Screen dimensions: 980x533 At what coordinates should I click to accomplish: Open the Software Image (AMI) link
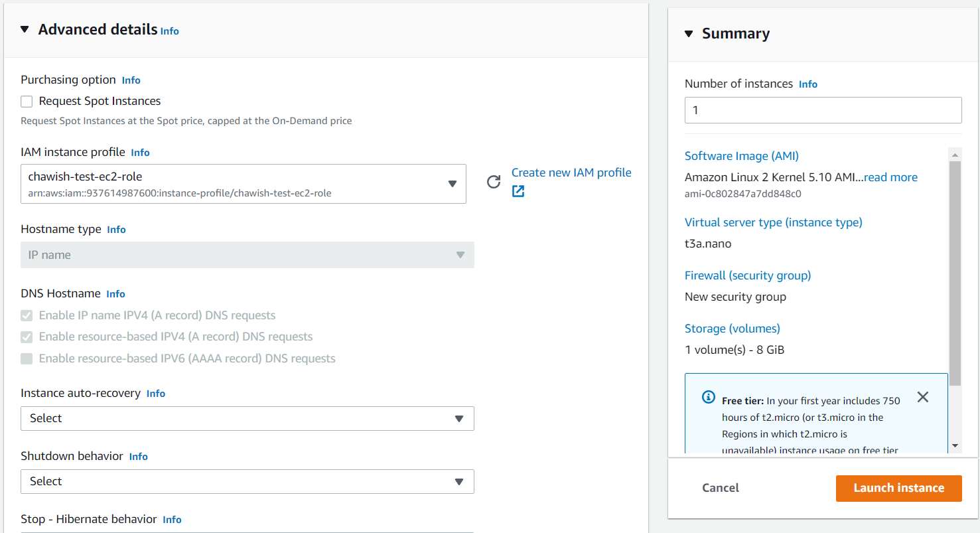741,155
